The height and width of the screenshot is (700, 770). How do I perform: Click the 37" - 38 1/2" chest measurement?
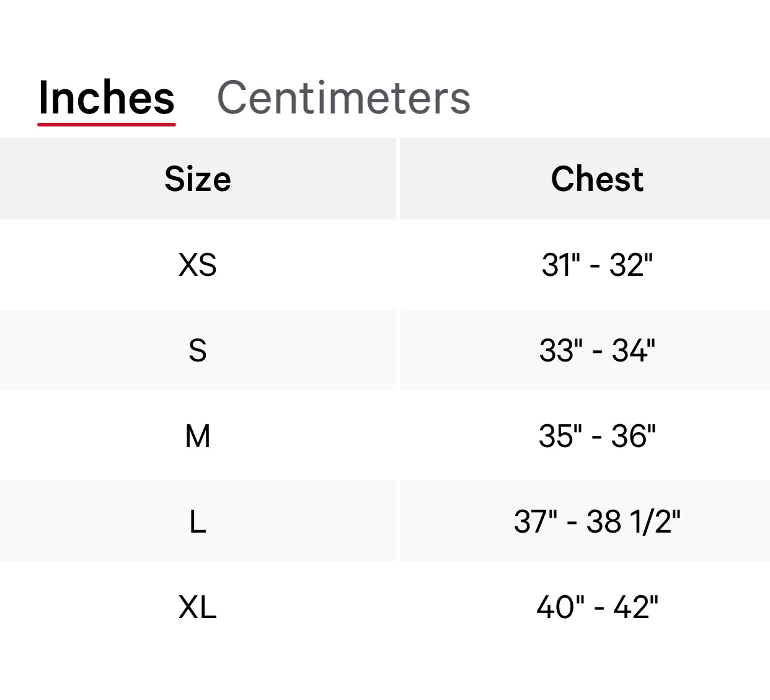(x=597, y=521)
